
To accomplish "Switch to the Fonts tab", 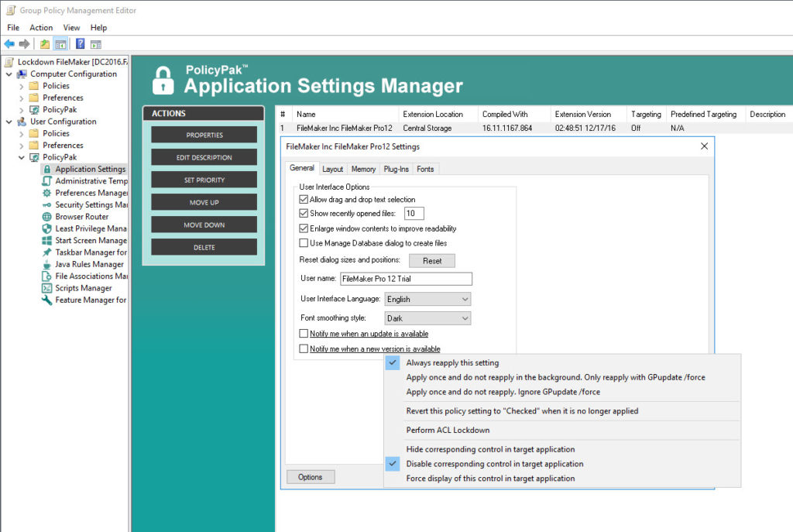I will 425,169.
